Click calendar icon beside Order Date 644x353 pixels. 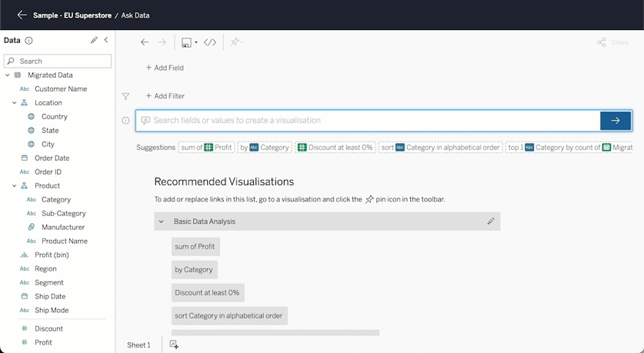[x=25, y=158]
